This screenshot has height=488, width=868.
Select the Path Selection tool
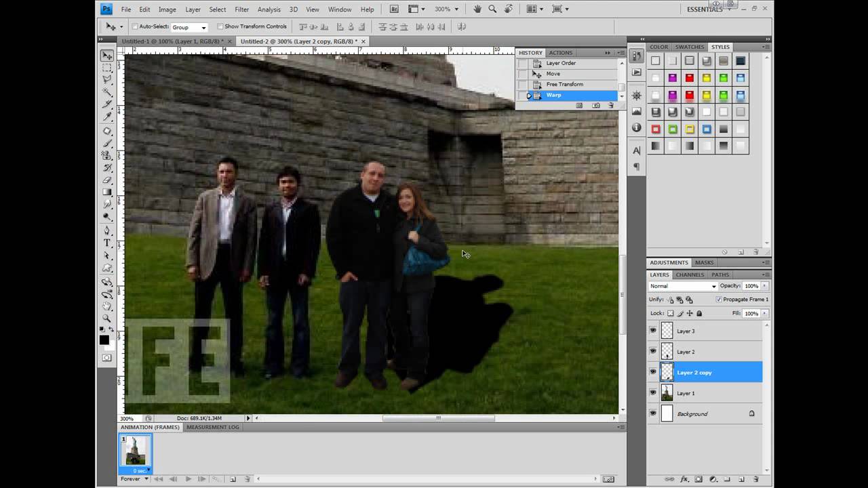pyautogui.click(x=107, y=256)
